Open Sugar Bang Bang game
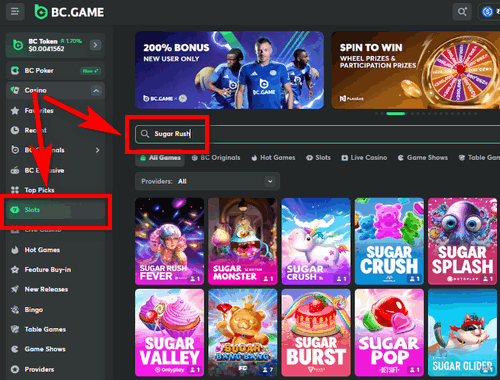The image size is (500, 380). point(243,333)
